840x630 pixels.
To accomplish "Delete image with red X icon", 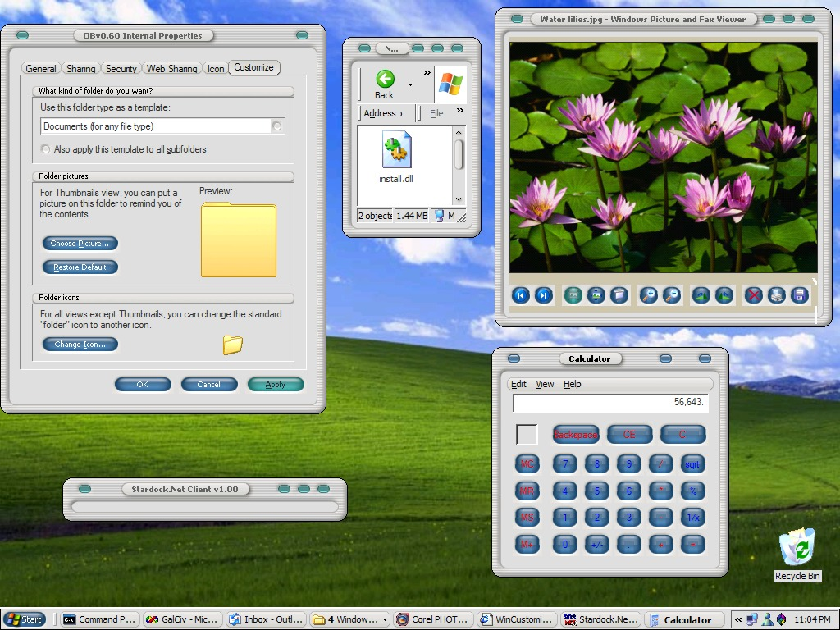I will click(753, 295).
